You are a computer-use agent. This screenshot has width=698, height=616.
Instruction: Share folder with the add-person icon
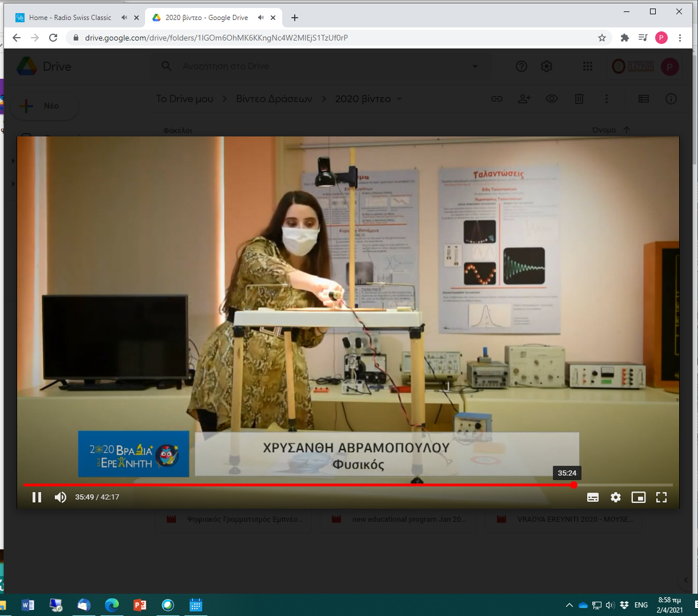(x=524, y=99)
